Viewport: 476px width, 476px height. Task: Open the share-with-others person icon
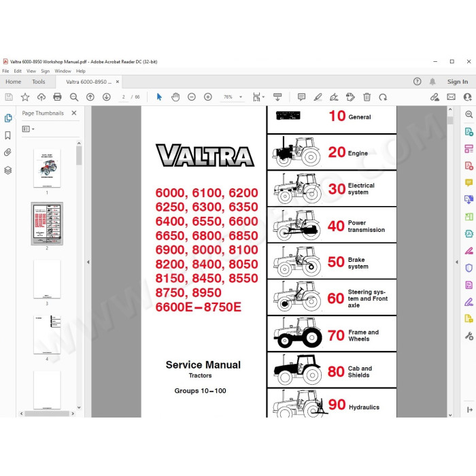468,97
